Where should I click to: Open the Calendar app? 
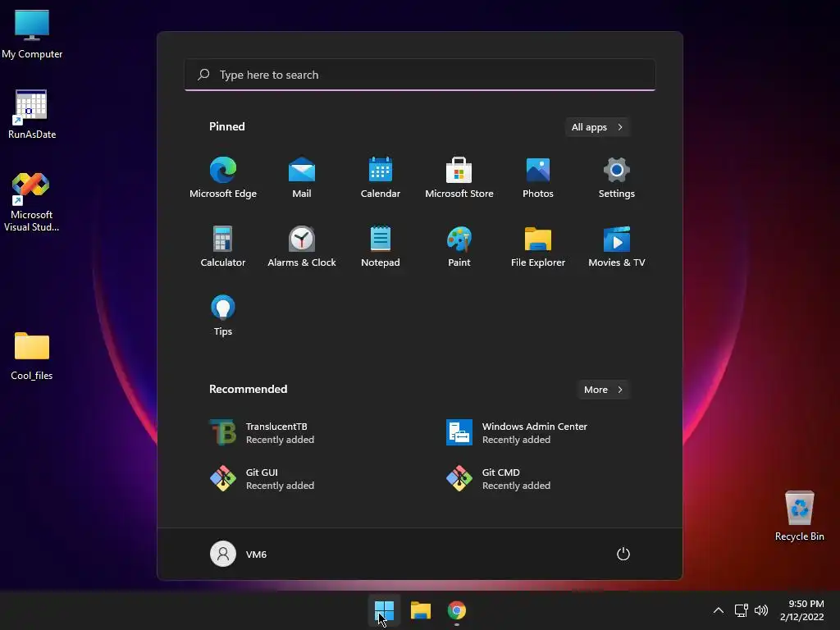point(381,178)
